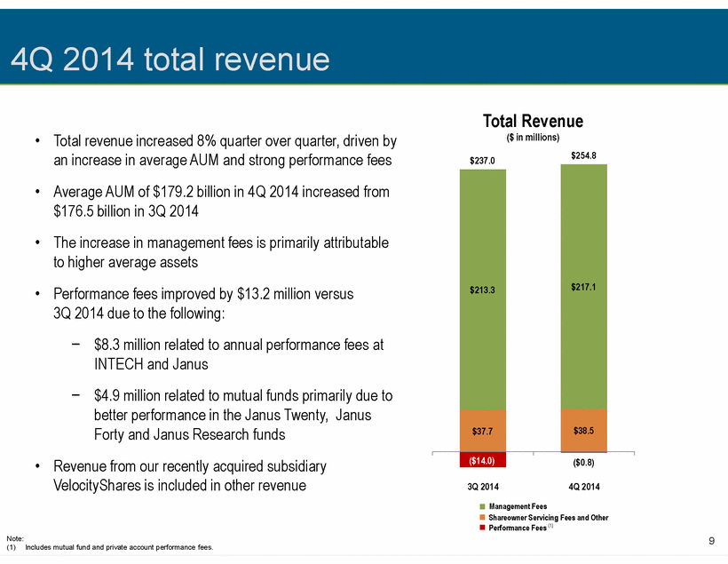Click the green Management Fees legend swatch
This screenshot has height=564, width=728.
482,507
